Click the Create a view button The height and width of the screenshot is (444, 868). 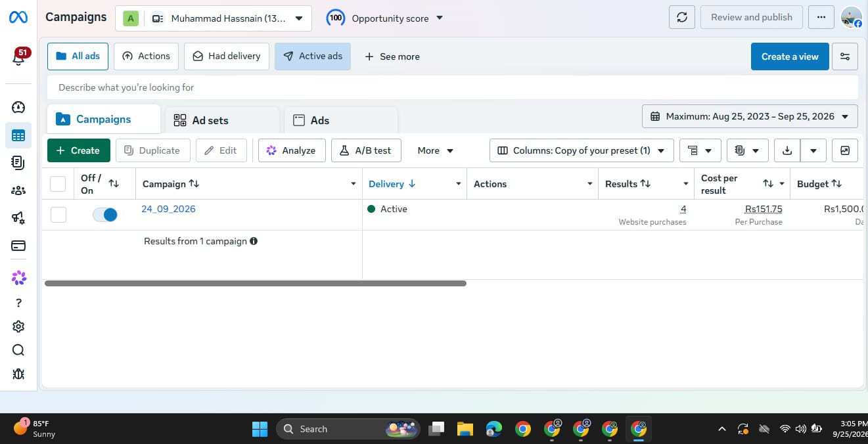790,56
